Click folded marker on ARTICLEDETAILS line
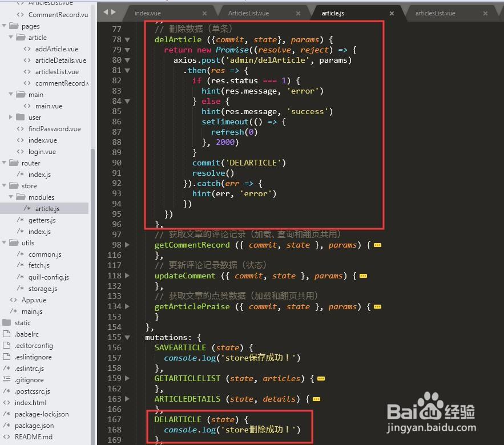 [x=316, y=399]
